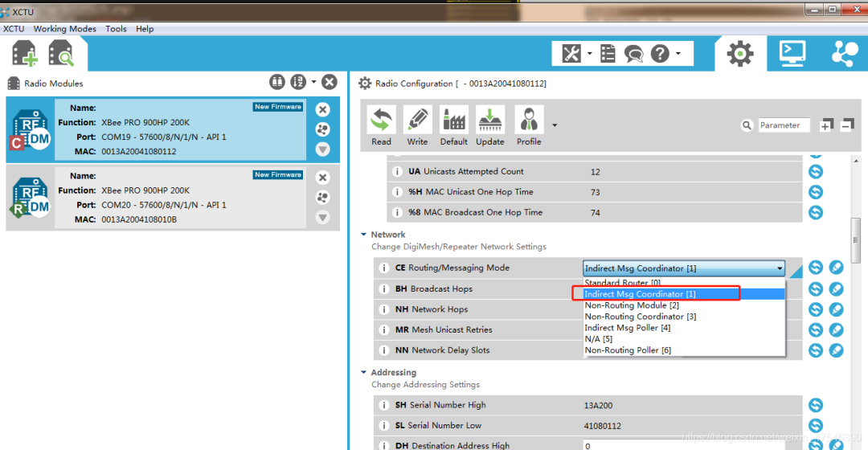Open Help icon dropdown arrow

678,54
